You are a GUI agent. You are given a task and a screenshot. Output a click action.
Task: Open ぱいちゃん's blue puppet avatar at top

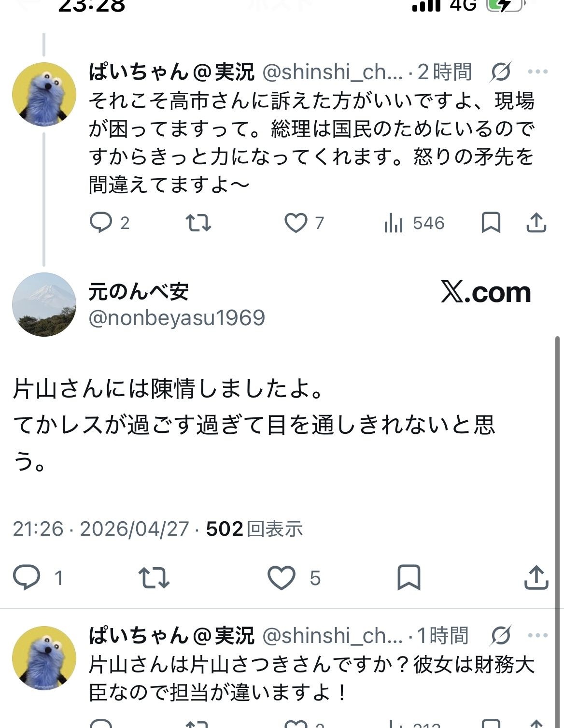(44, 94)
